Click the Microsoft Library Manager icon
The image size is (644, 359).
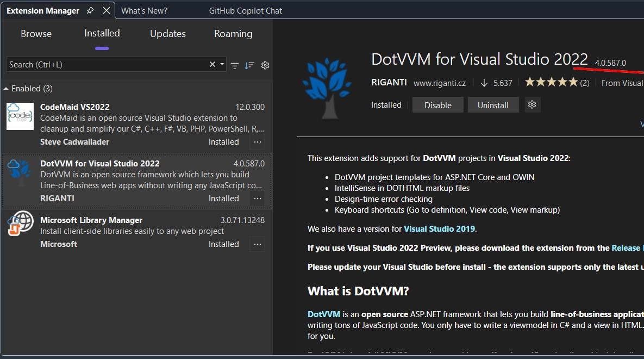coord(20,224)
